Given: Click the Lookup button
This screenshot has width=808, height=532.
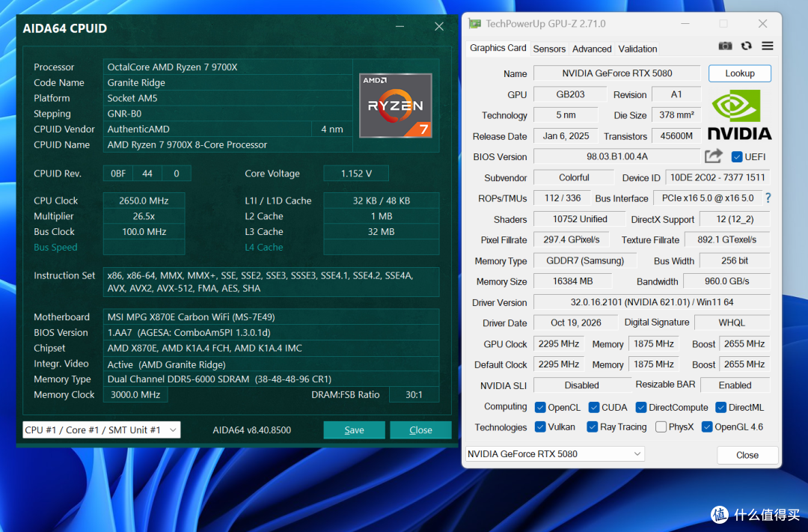Looking at the screenshot, I should point(739,73).
